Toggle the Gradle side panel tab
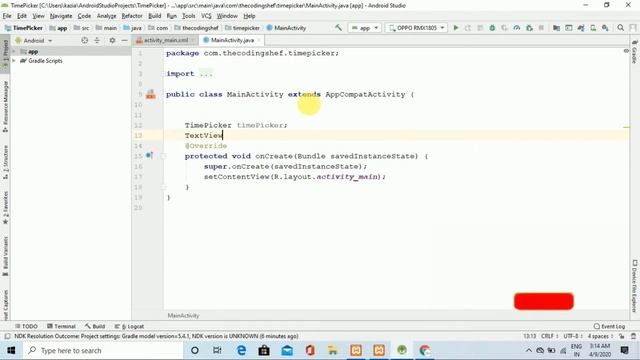This screenshot has width=640, height=360. pos(635,52)
